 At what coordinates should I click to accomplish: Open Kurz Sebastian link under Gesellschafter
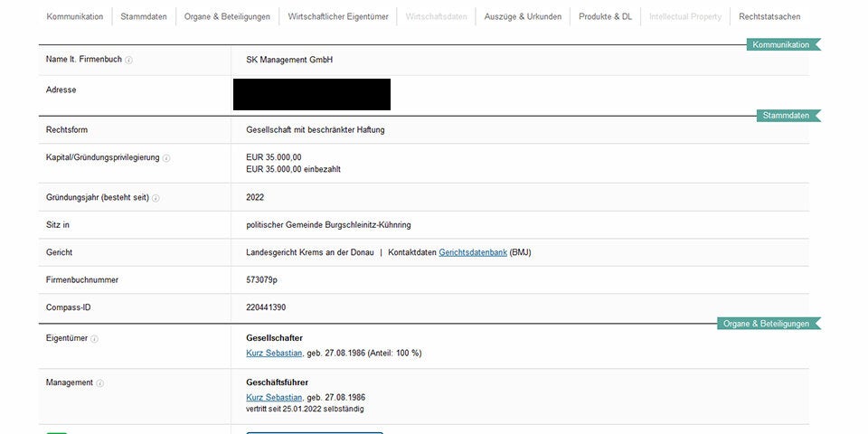coord(274,353)
